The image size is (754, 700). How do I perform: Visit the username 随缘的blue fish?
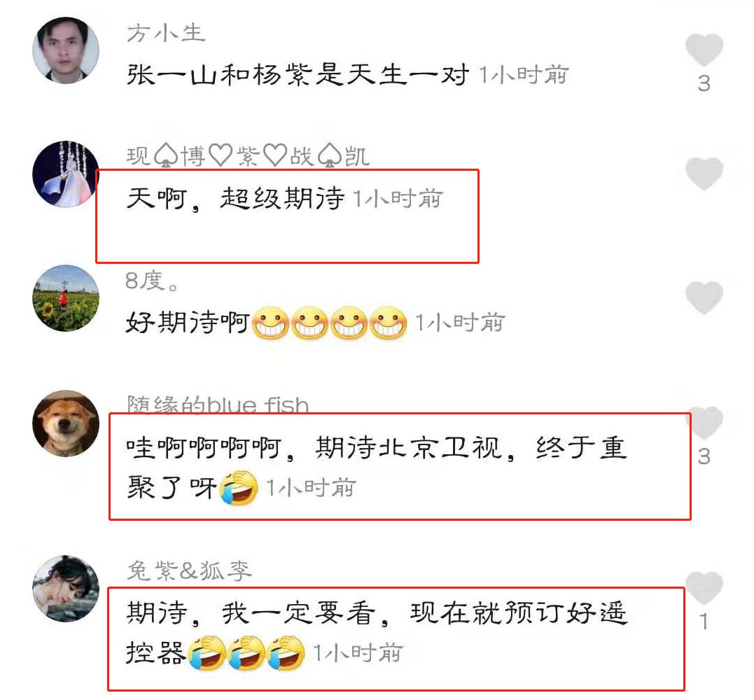click(x=218, y=405)
